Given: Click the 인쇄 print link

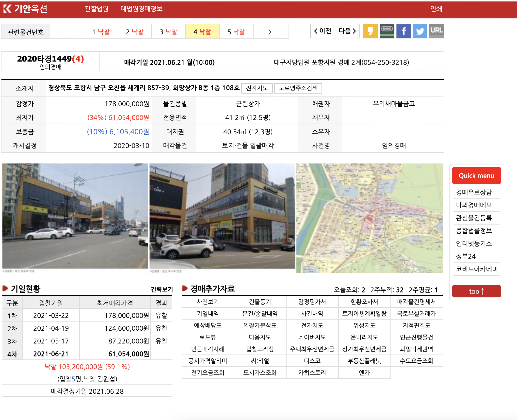Looking at the screenshot, I should click(436, 9).
